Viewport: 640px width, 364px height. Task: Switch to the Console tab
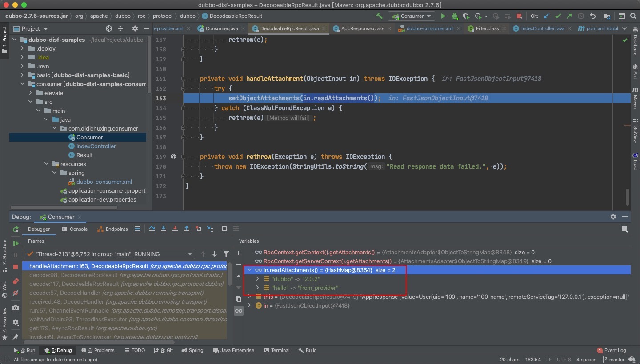74,229
